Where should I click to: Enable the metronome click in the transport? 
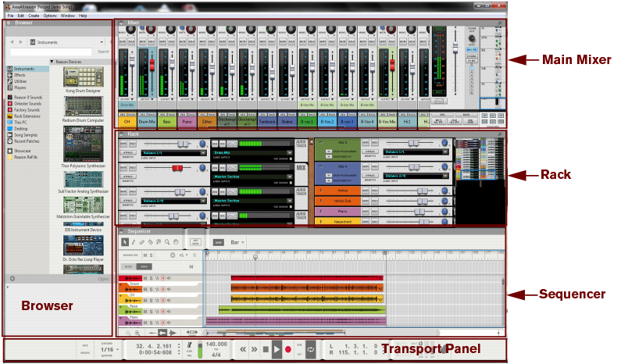click(x=191, y=345)
